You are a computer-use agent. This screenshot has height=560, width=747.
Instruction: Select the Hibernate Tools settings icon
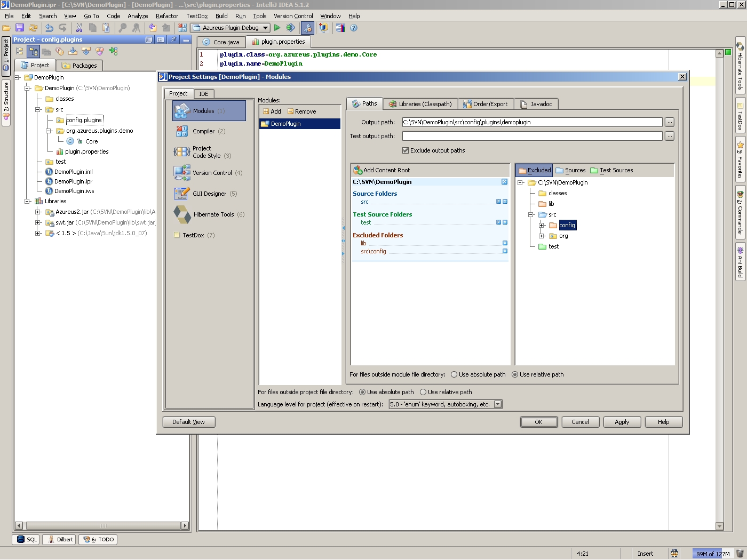[x=182, y=214]
